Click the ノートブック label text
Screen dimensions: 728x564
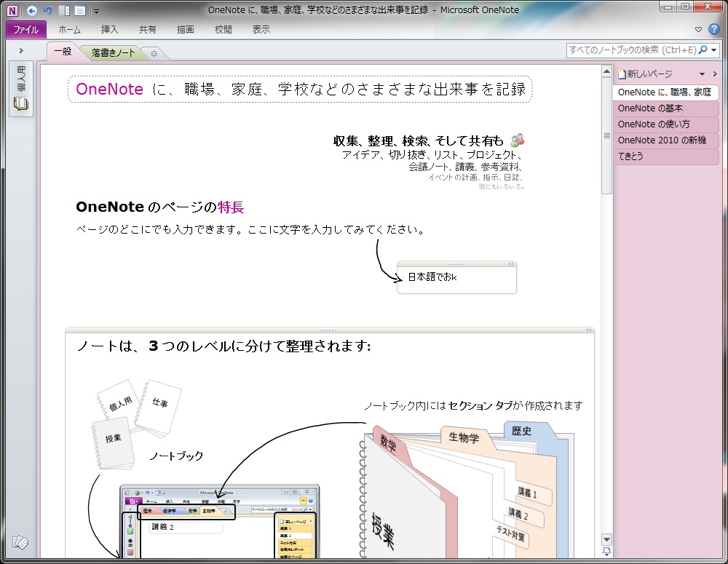click(176, 456)
